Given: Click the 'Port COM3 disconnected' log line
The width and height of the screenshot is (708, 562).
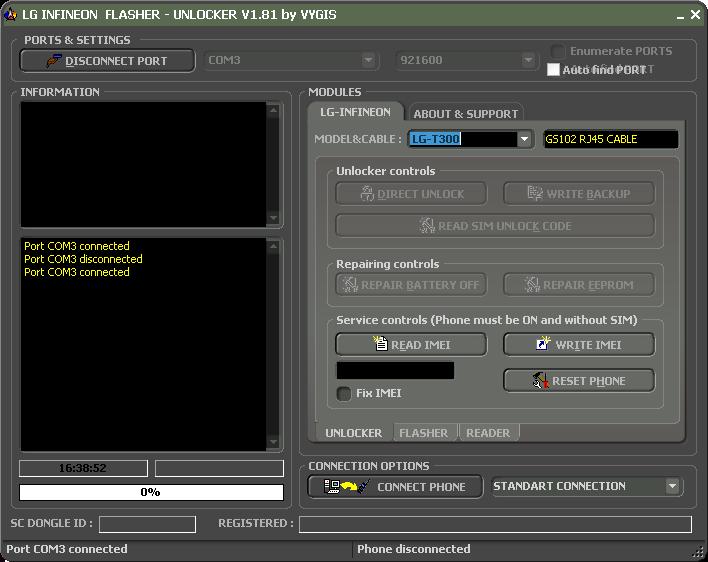Looking at the screenshot, I should pos(83,259).
